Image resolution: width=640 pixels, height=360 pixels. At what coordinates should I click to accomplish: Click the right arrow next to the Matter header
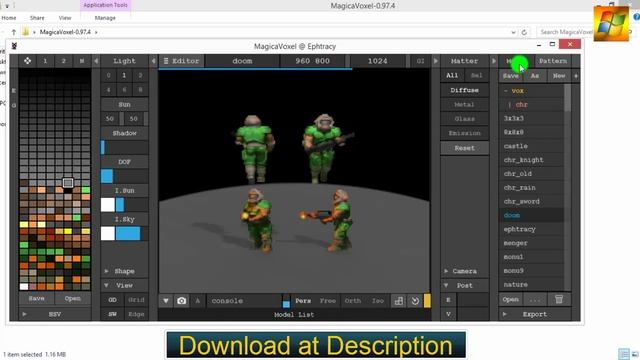pyautogui.click(x=494, y=61)
